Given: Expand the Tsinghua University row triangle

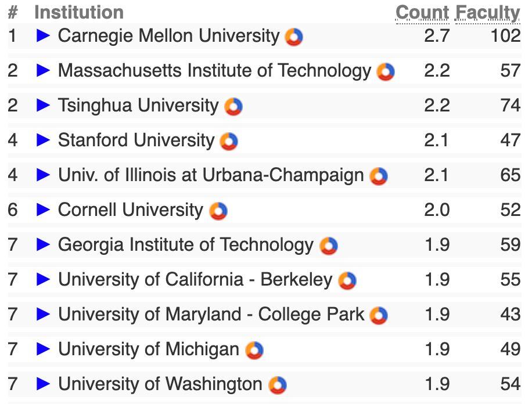Looking at the screenshot, I should pyautogui.click(x=43, y=106).
